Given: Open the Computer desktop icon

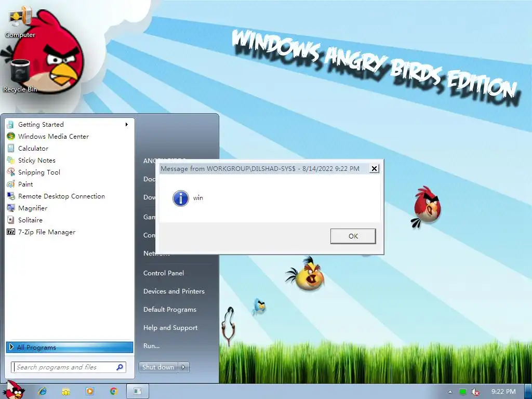Looking at the screenshot, I should pyautogui.click(x=20, y=22).
